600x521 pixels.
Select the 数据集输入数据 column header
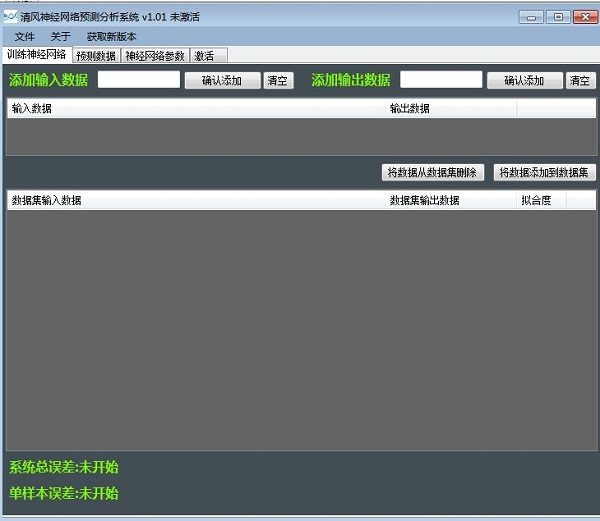(x=196, y=200)
